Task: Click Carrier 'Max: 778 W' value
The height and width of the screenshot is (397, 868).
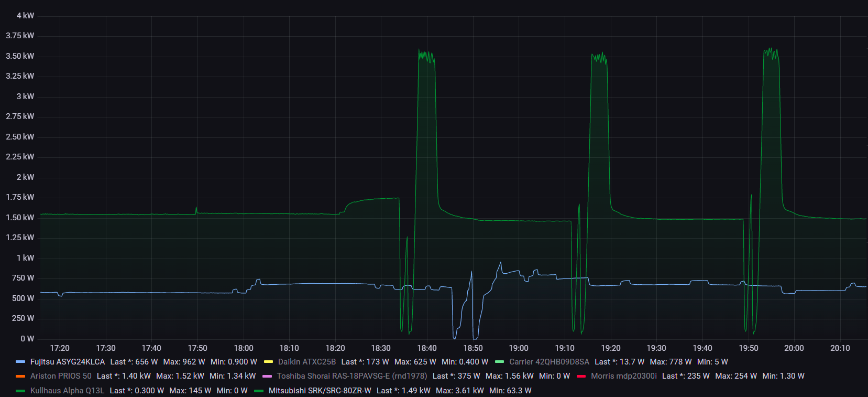Action: click(x=671, y=362)
